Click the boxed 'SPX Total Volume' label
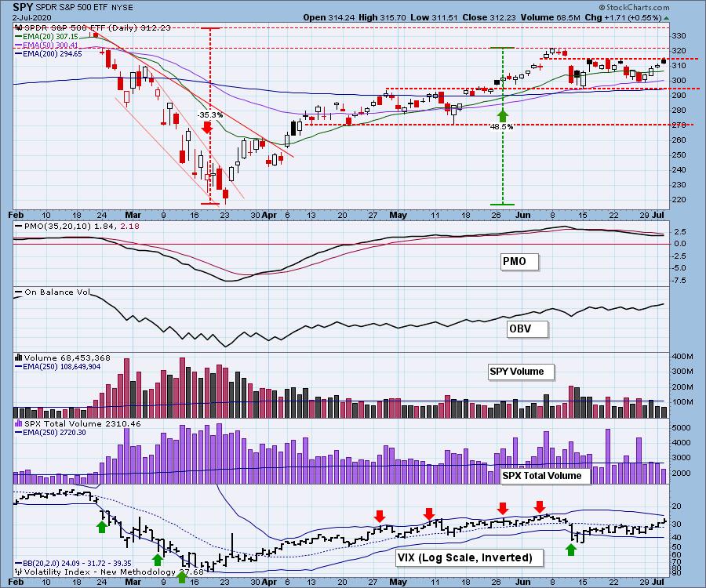Screen dimensions: 706x588 coord(545,476)
